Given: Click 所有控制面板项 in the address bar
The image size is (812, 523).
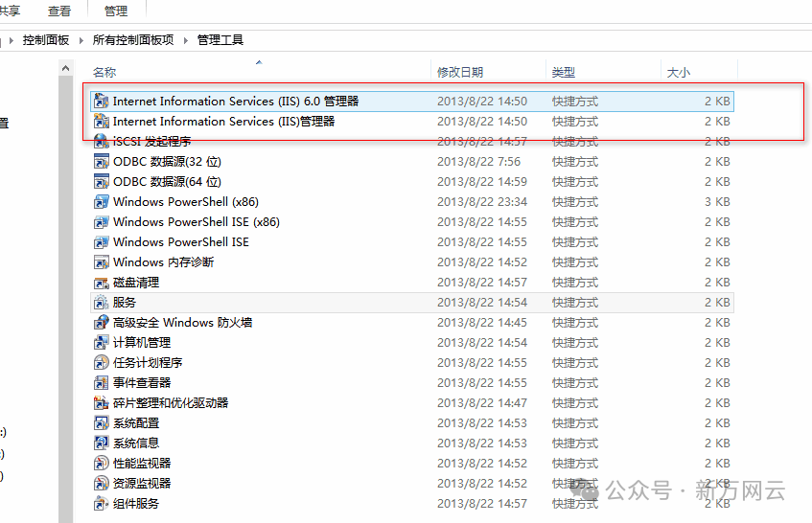Looking at the screenshot, I should click(x=133, y=40).
